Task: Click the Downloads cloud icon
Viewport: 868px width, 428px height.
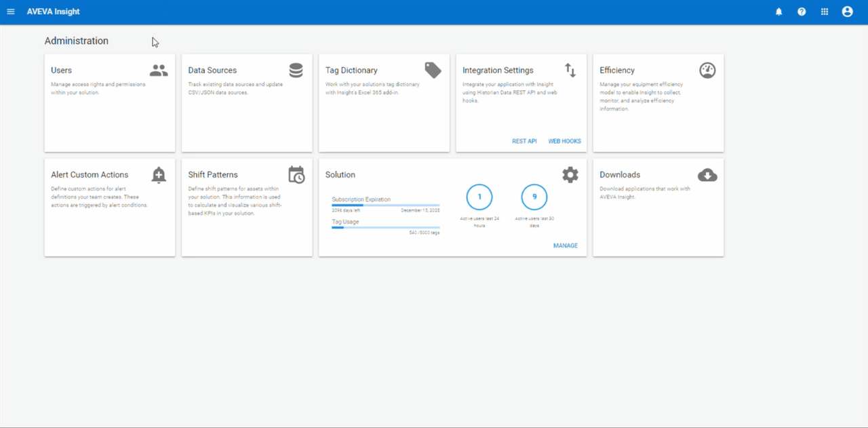Action: tap(707, 175)
